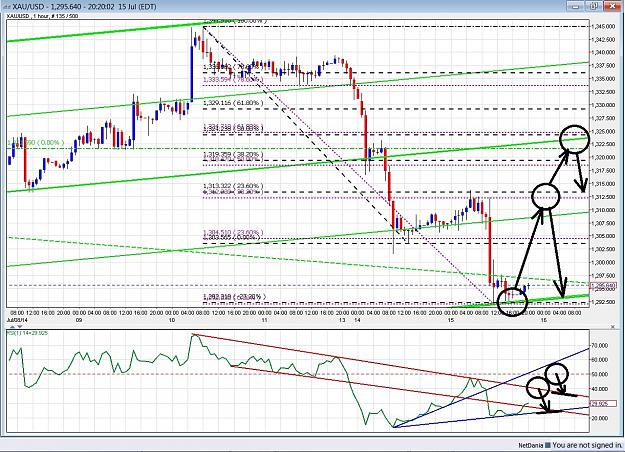The width and height of the screenshot is (625, 452).
Task: Click the 'You are not signed in.' status
Action: (x=587, y=445)
